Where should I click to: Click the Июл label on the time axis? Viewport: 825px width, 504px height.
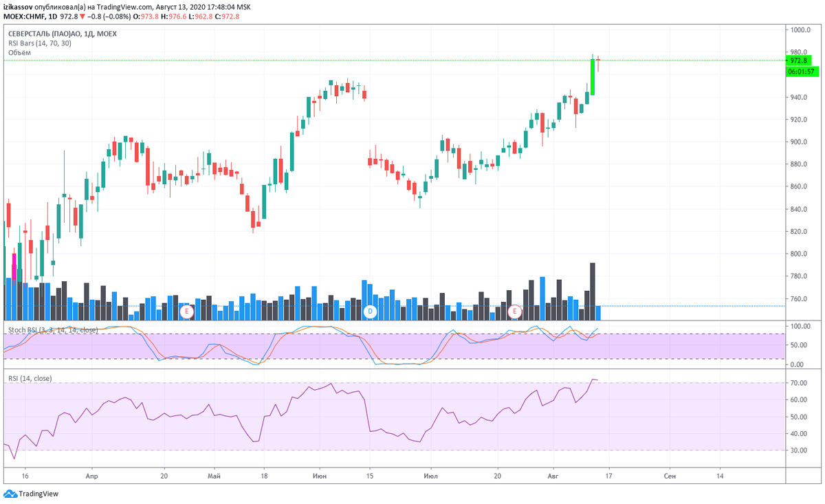431,475
